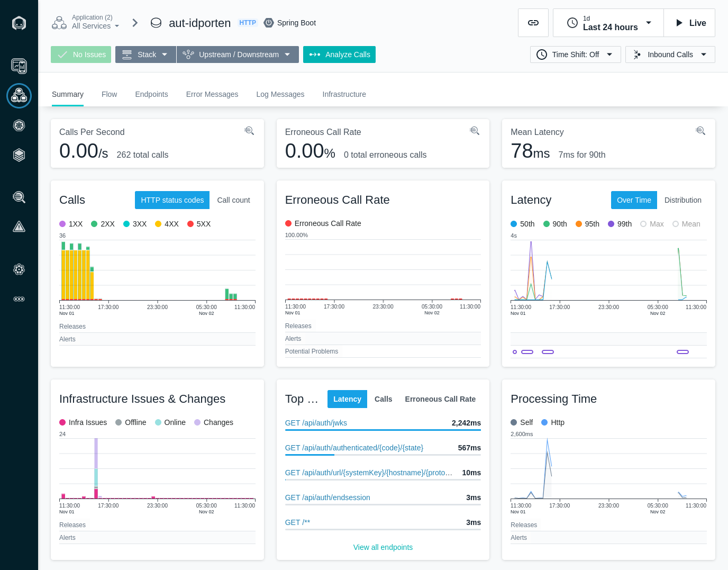Toggle the Http processing time series
Viewport: 728px width, 570px height.
[553, 422]
